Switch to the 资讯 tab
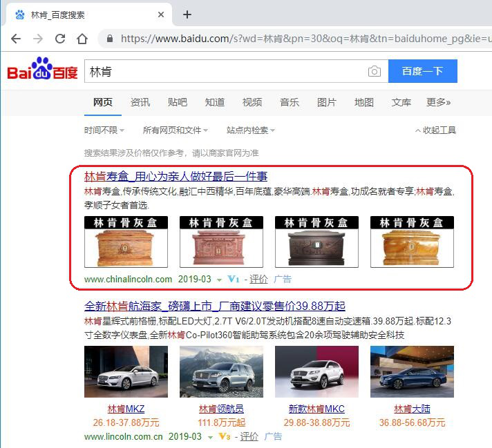Viewport: 492px width, 448px height. click(140, 102)
